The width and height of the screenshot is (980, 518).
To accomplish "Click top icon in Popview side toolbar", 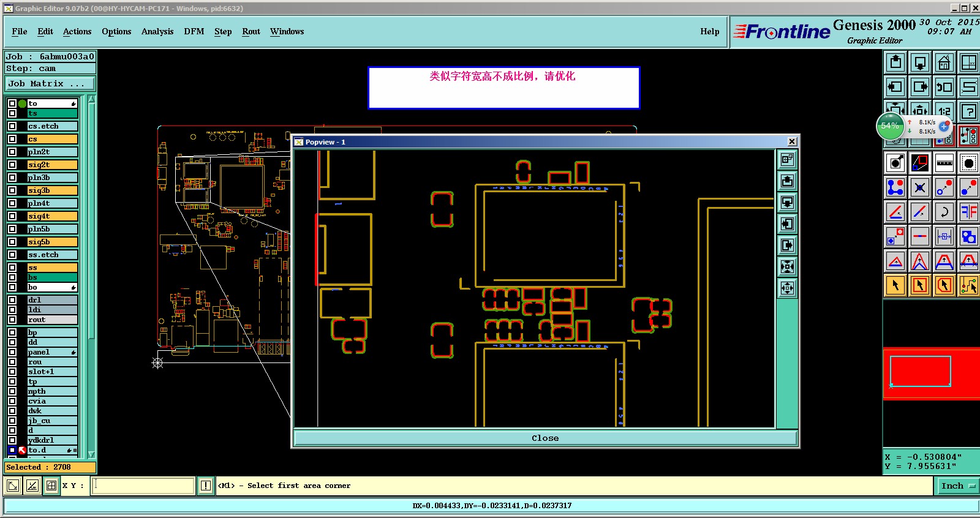I will click(x=787, y=160).
